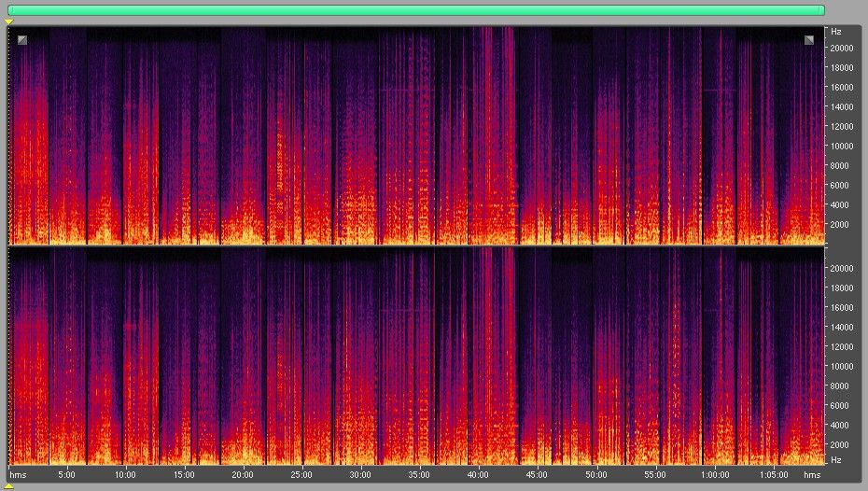This screenshot has width=868, height=491.
Task: Click the 1:05:00 mark on time ruler
Action: [x=774, y=475]
